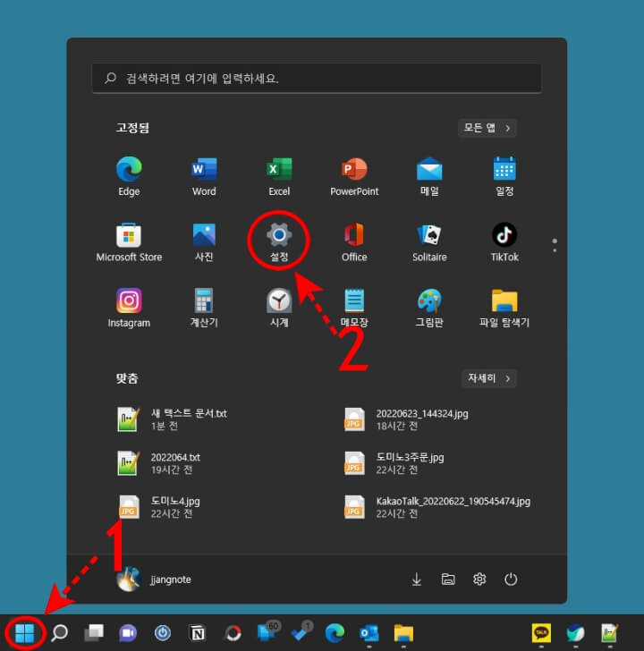Viewport: 644px width, 651px height.
Task: Open the 일정 (Calendar) app
Action: click(x=504, y=176)
